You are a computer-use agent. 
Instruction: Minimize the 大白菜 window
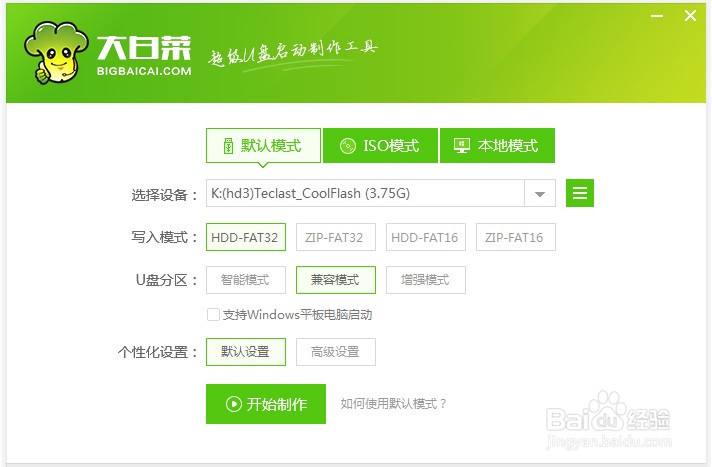pos(657,16)
